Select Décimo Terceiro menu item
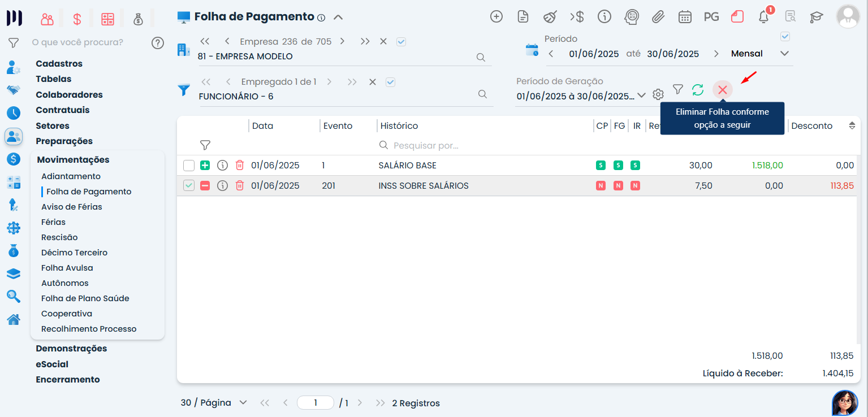 click(74, 253)
